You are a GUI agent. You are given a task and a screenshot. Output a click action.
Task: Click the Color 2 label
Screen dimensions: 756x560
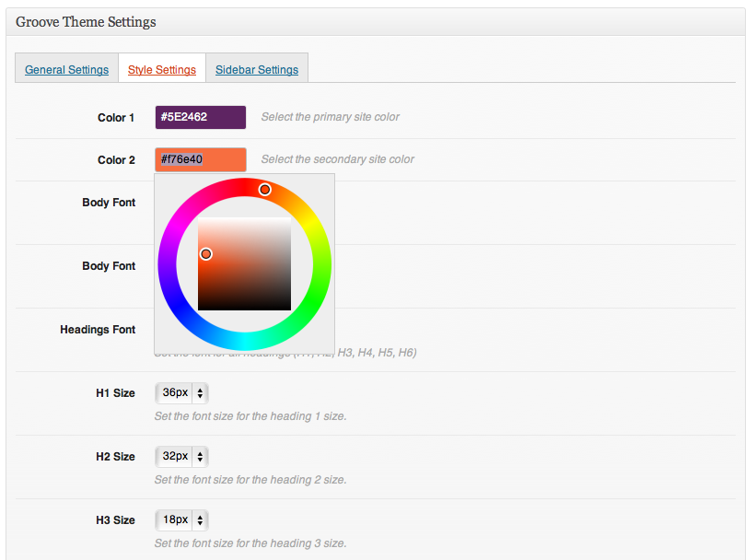116,160
